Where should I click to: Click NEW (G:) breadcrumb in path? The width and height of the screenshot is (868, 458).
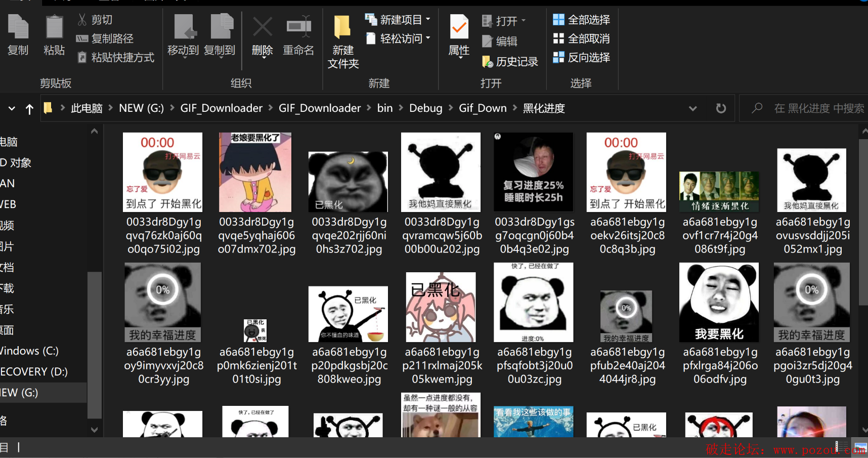point(142,108)
